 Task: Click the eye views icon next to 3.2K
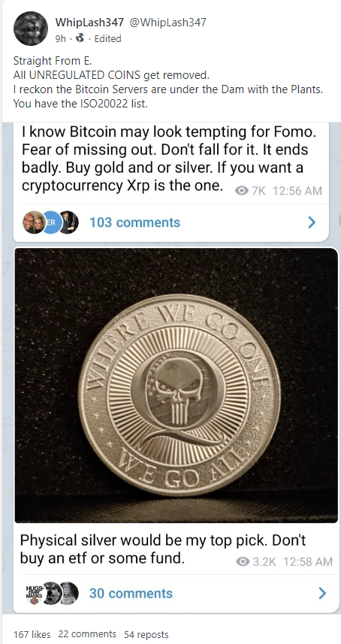pos(243,561)
